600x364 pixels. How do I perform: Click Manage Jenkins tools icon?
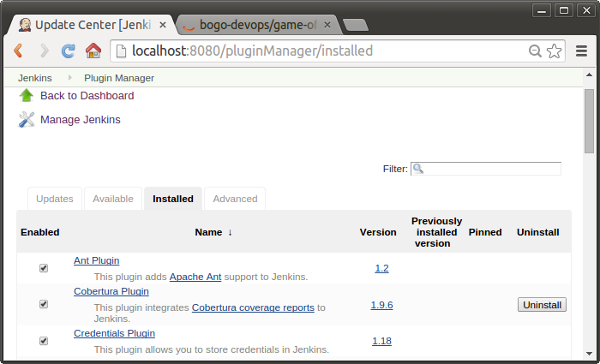[x=27, y=120]
